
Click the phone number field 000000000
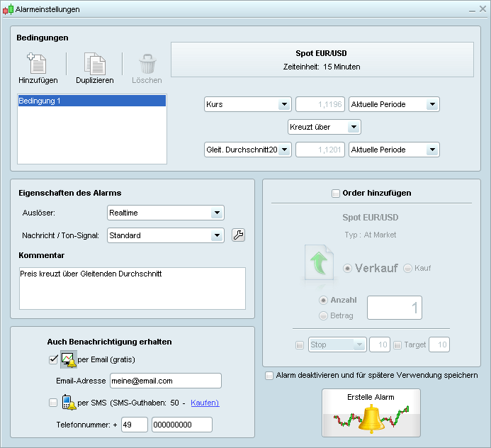(182, 425)
